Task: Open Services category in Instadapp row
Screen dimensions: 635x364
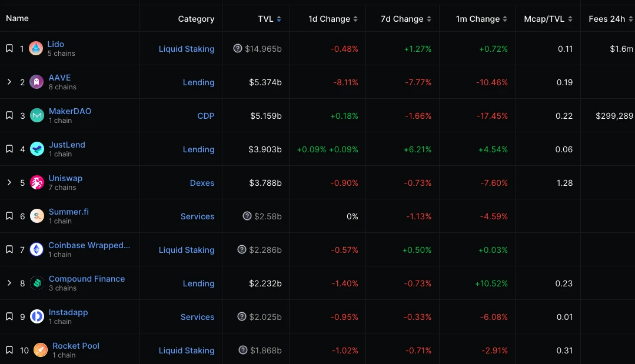Action: coord(197,317)
